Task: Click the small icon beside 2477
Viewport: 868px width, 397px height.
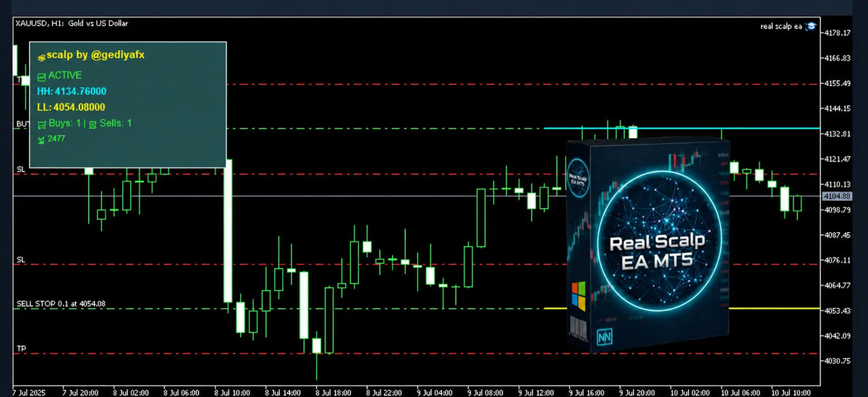Action: [x=41, y=139]
